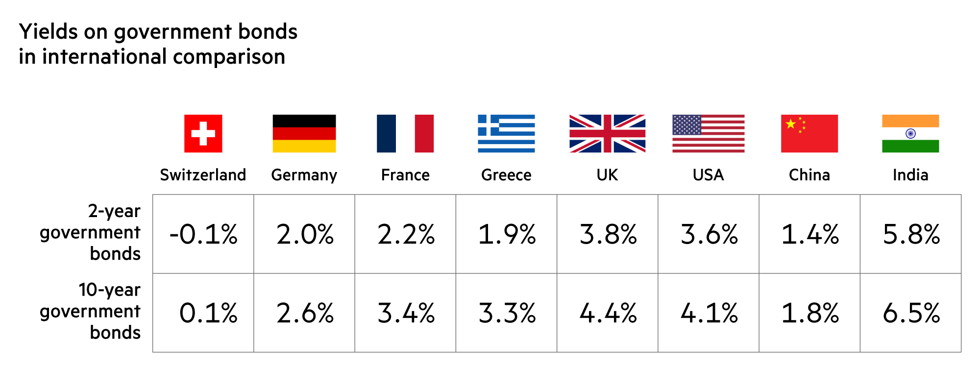Screen dimensions: 980x369
Task: Click the chart title about government bond yields
Action: point(158,44)
